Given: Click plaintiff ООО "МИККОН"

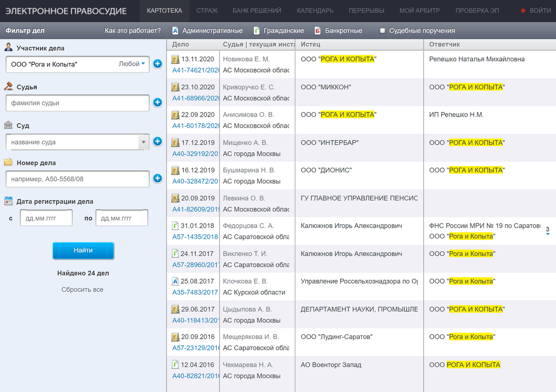Looking at the screenshot, I should click(x=326, y=87).
